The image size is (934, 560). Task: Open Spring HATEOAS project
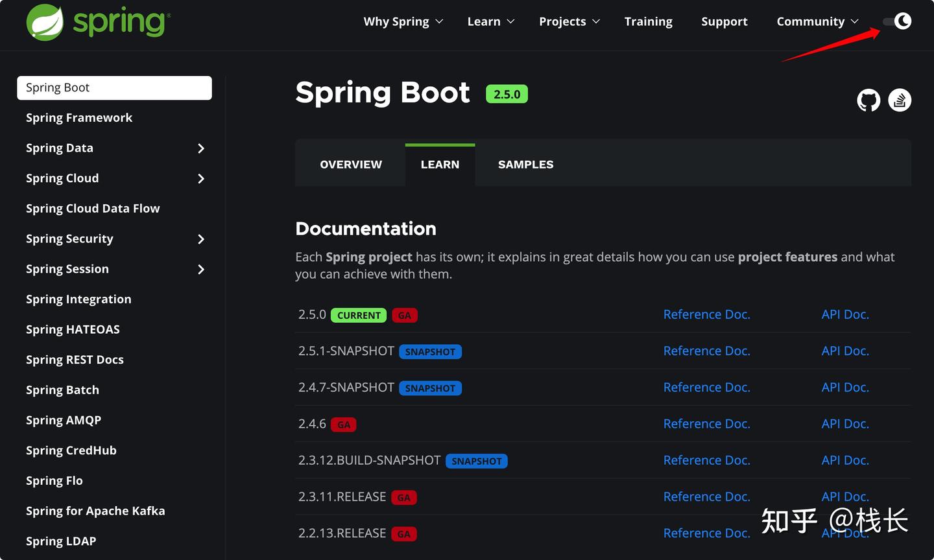[x=73, y=329]
